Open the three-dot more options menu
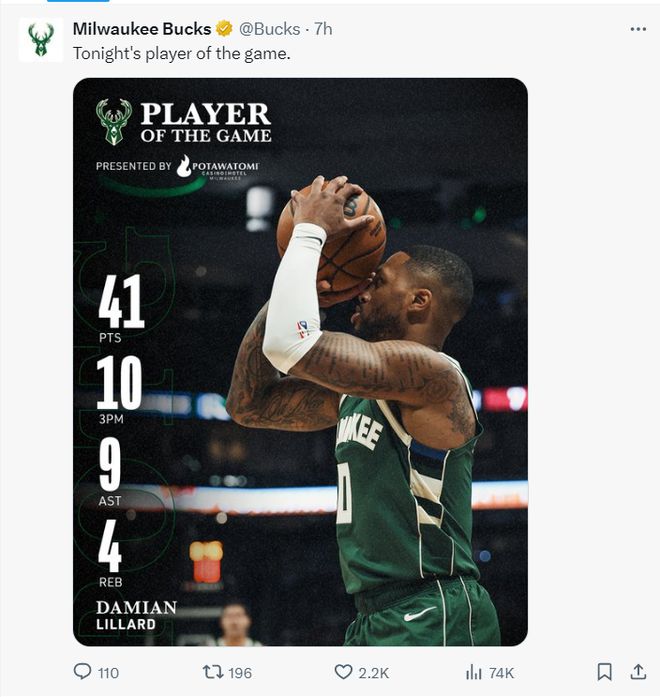 [638, 29]
